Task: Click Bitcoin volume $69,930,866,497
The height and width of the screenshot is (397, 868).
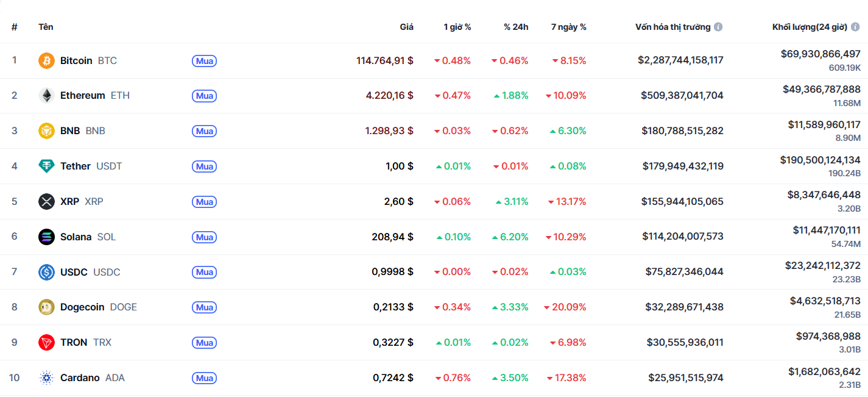Action: [x=821, y=54]
